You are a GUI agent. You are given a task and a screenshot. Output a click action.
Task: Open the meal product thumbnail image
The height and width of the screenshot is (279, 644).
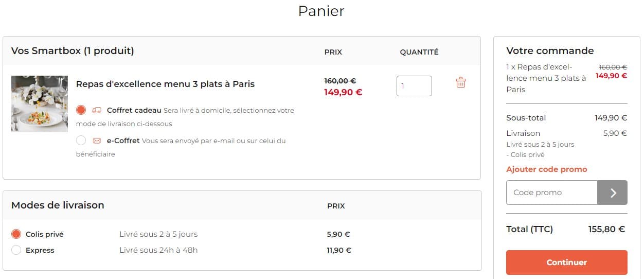pyautogui.click(x=40, y=104)
